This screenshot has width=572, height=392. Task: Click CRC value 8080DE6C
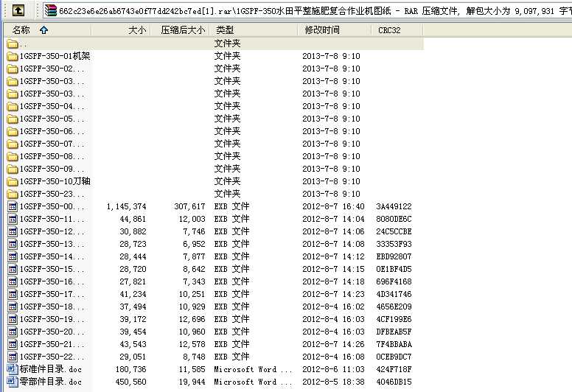tap(394, 219)
